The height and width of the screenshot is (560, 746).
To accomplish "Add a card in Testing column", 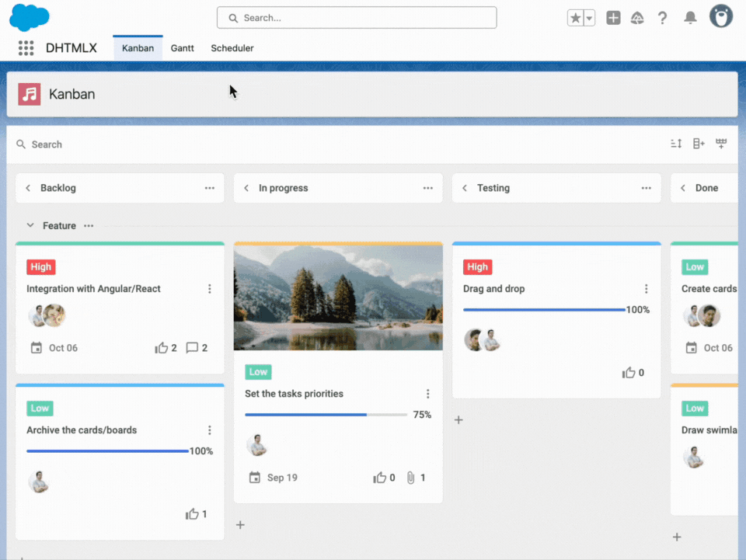I will pos(458,419).
